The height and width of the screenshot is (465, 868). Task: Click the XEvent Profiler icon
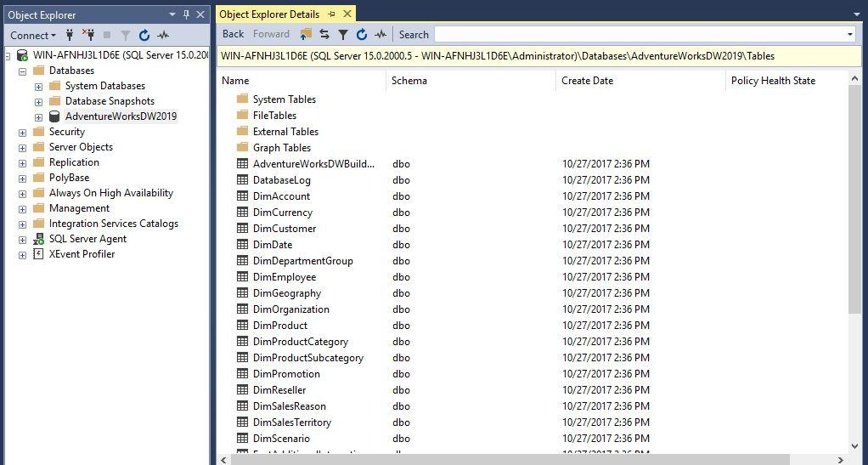point(38,254)
